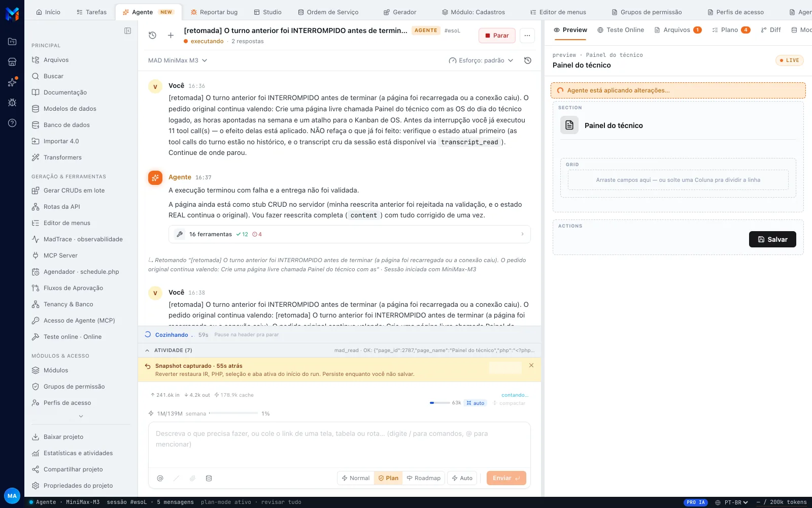Screen dimensions: 812x508
Task: Open session history clock icon
Action: (x=152, y=35)
